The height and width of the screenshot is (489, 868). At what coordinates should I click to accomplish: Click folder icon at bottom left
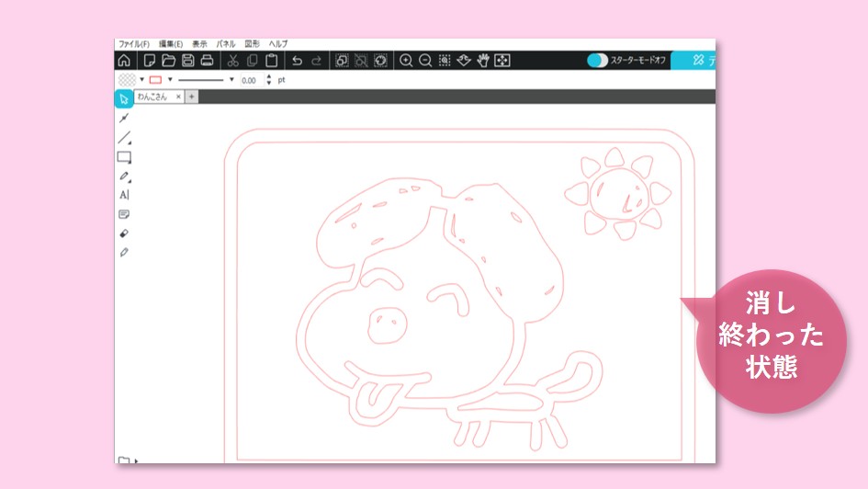pos(124,461)
